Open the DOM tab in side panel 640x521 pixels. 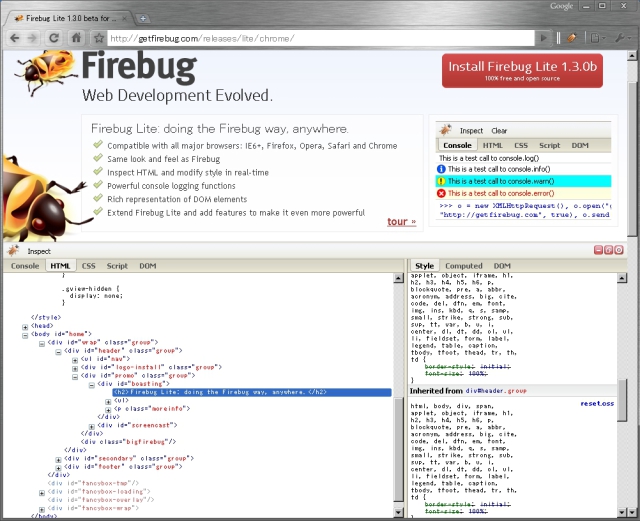click(x=502, y=266)
